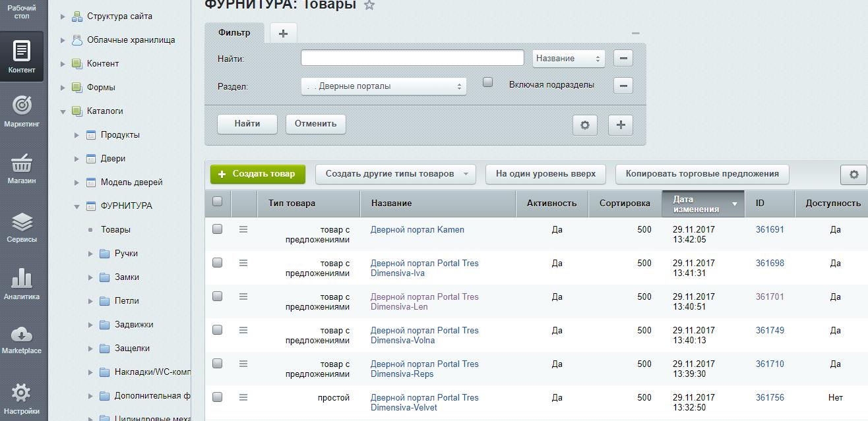Open the row actions menu for Dimensiva-Reps
The image size is (868, 421).
(243, 364)
